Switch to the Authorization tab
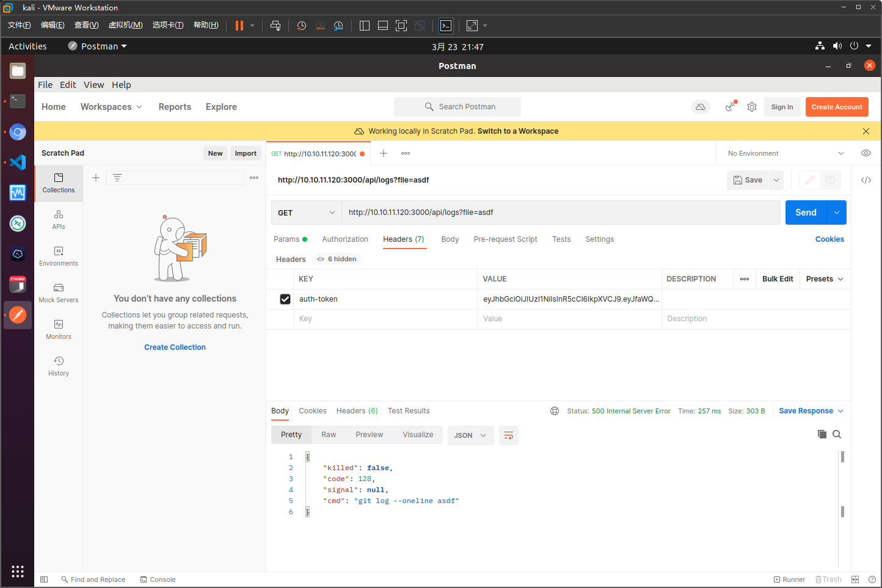The height and width of the screenshot is (588, 882). [x=345, y=239]
